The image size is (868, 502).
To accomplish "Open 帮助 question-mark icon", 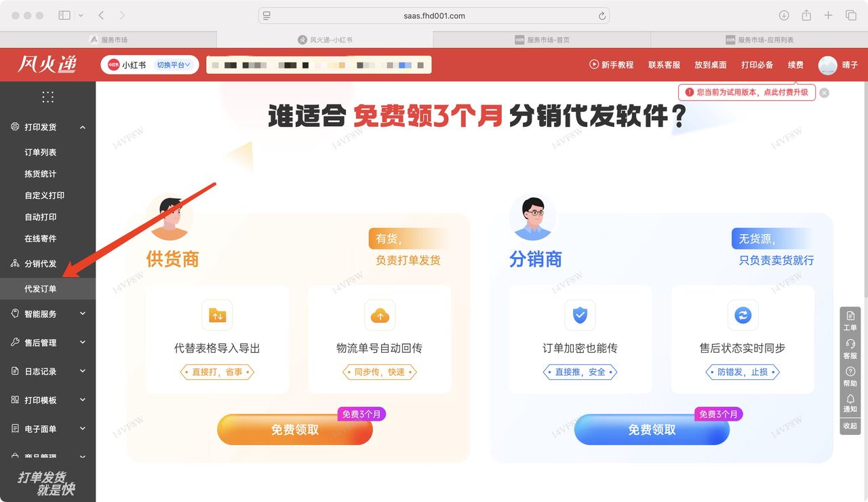I will coord(850,372).
